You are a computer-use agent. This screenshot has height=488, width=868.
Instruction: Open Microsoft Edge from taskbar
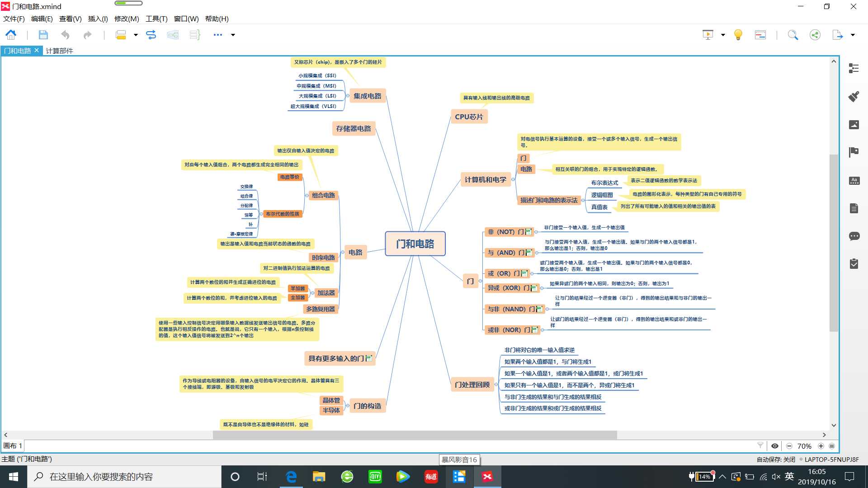click(x=291, y=477)
